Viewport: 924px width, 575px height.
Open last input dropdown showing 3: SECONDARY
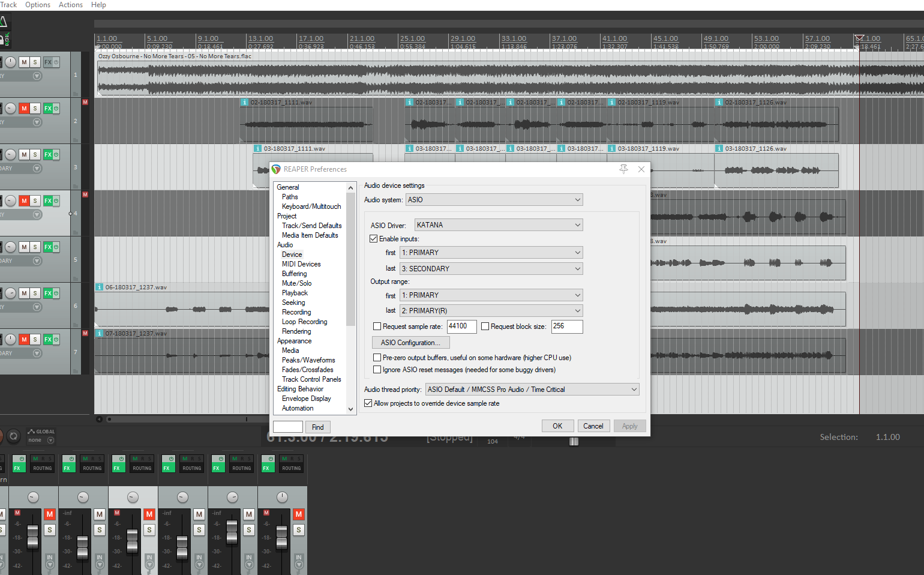click(x=491, y=269)
